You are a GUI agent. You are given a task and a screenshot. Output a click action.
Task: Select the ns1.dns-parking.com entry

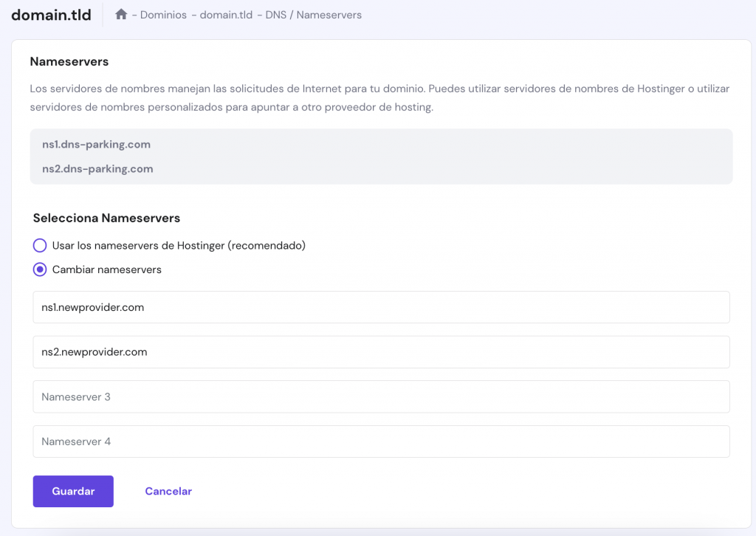click(x=96, y=145)
